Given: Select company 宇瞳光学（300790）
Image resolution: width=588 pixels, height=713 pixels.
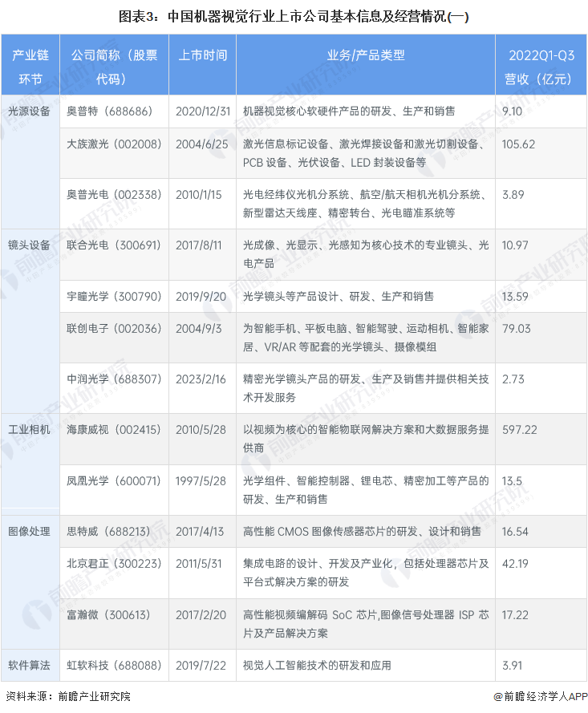Looking at the screenshot, I should 114,297.
